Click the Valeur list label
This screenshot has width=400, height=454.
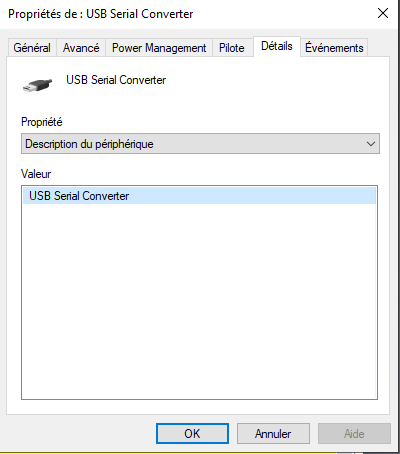coord(36,174)
